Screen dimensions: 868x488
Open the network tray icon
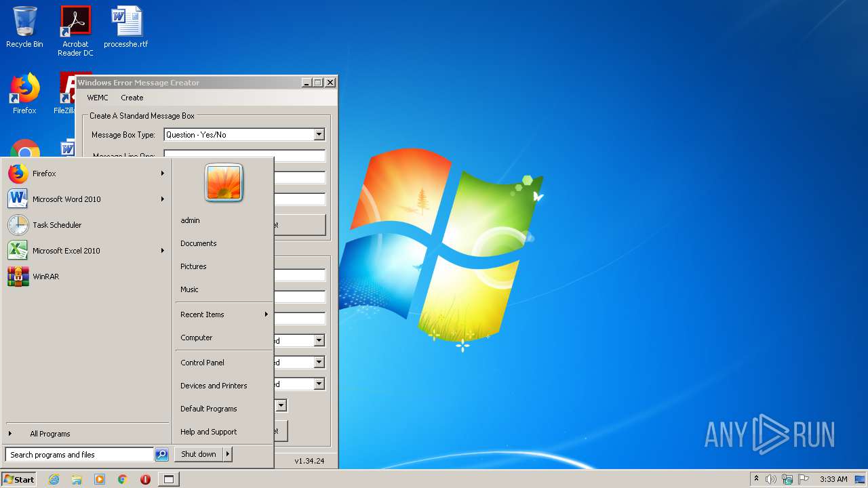click(787, 479)
